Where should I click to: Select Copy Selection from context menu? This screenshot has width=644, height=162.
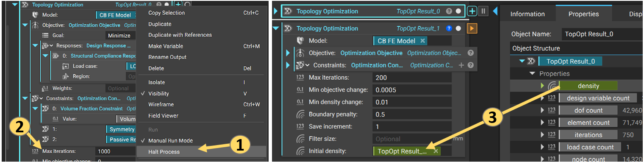167,13
